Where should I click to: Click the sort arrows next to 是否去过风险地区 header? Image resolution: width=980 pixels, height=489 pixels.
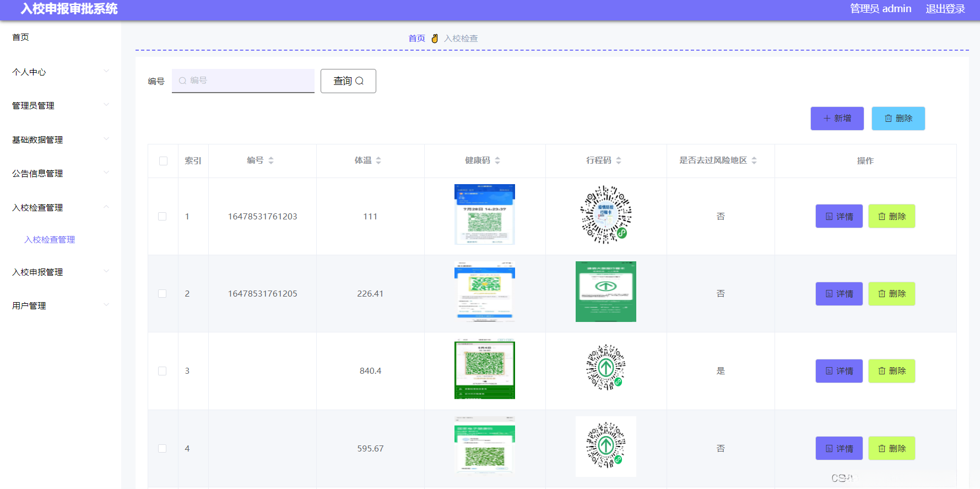(754, 160)
